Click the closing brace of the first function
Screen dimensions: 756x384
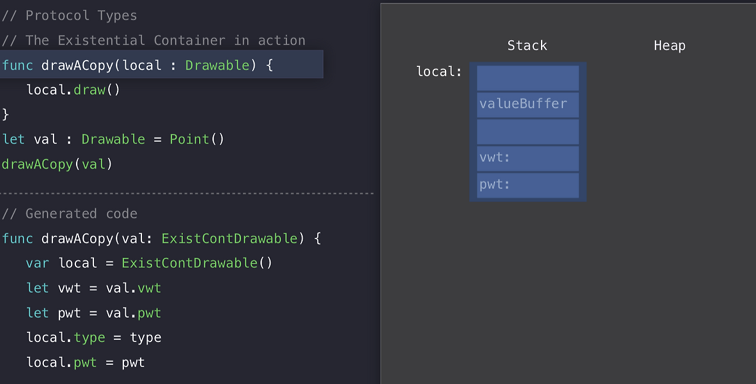click(5, 115)
